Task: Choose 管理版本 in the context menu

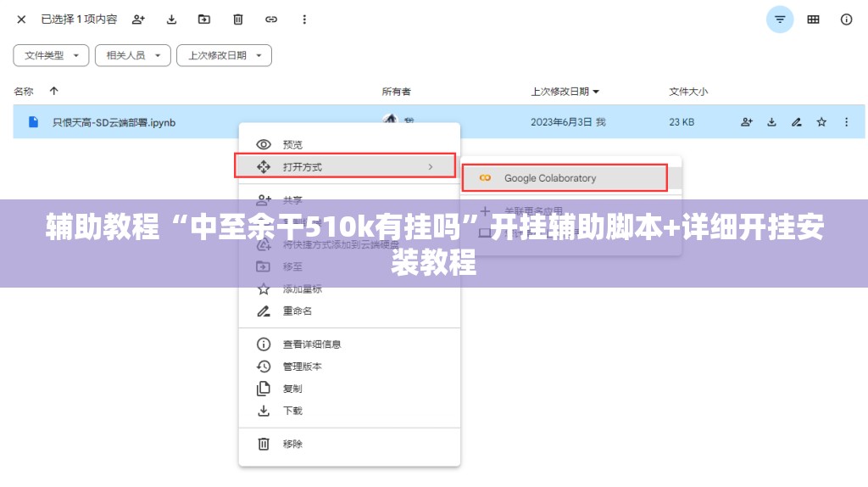Action: coord(349,367)
